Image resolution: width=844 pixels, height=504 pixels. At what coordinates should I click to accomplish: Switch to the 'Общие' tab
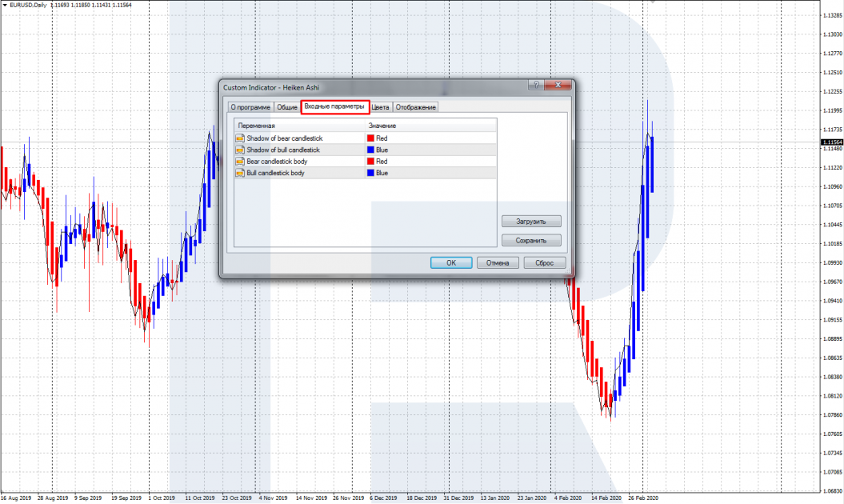(x=287, y=107)
